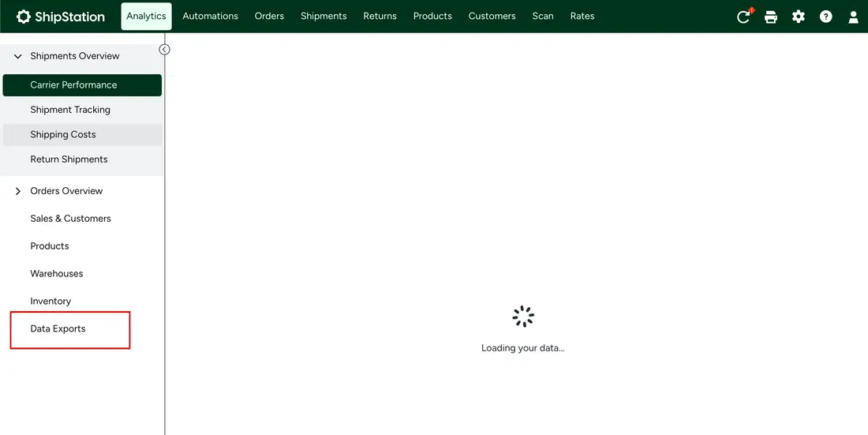Open the Warehouses report
Viewport: 868px width, 435px height.
coord(57,274)
